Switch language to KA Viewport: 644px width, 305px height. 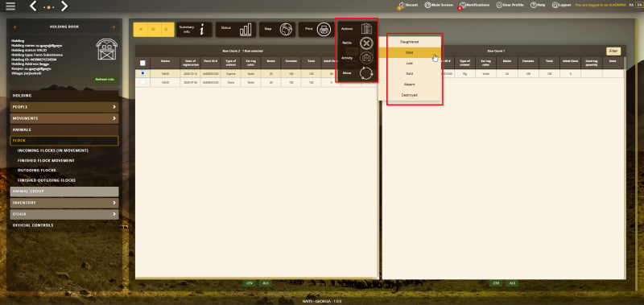[631, 5]
